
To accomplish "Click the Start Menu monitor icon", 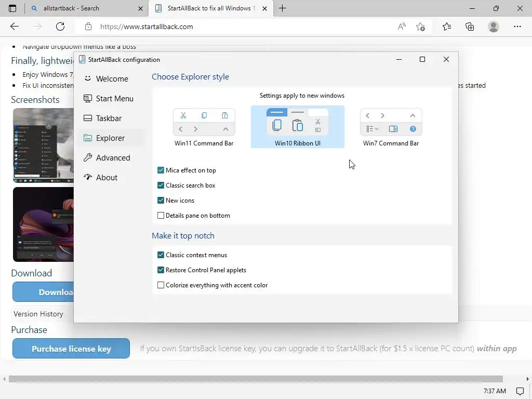I will 87,98.
